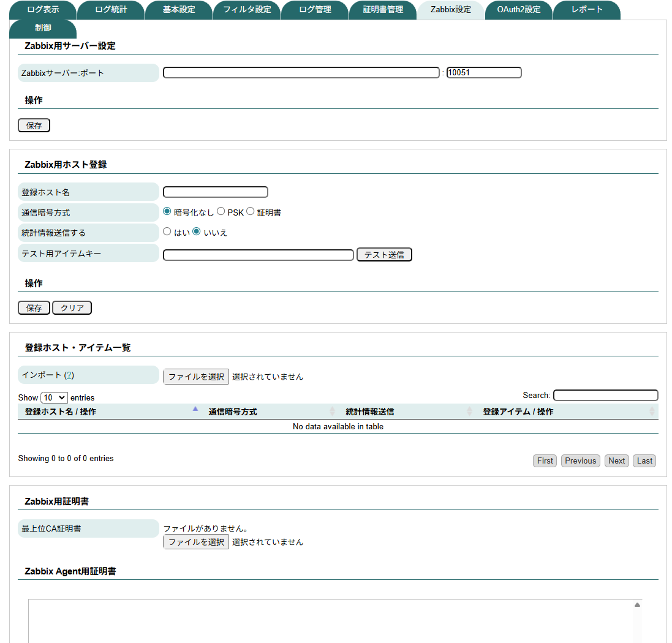Choose the 証明書 encryption radio button
The width and height of the screenshot is (672, 643).
(x=251, y=211)
